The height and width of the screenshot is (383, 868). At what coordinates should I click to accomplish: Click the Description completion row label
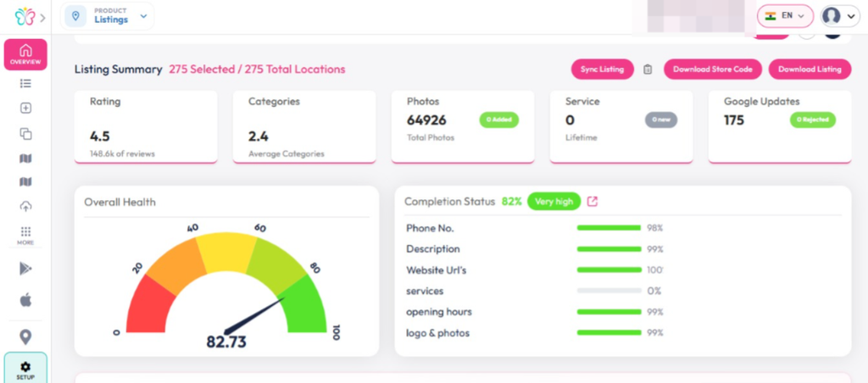433,249
